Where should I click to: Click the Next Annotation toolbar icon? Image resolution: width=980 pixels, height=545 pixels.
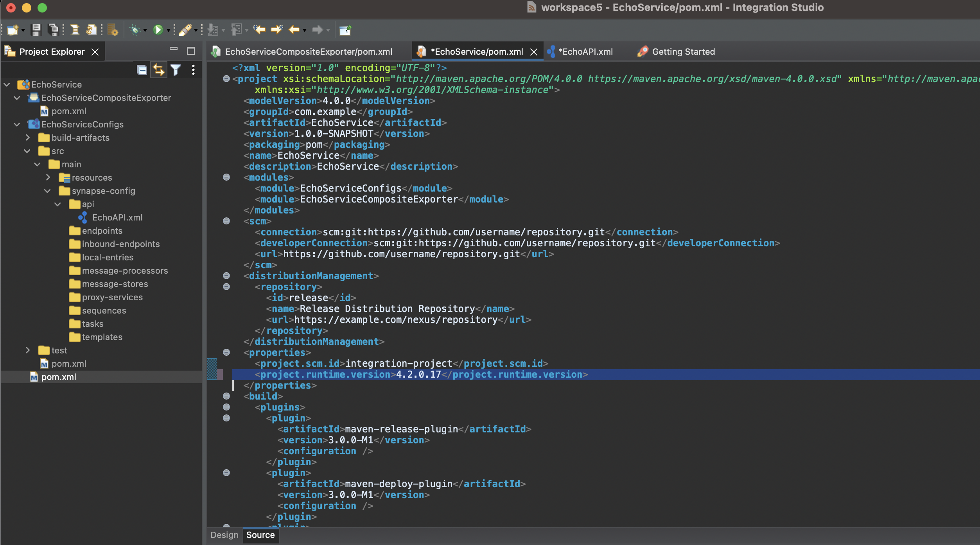213,30
